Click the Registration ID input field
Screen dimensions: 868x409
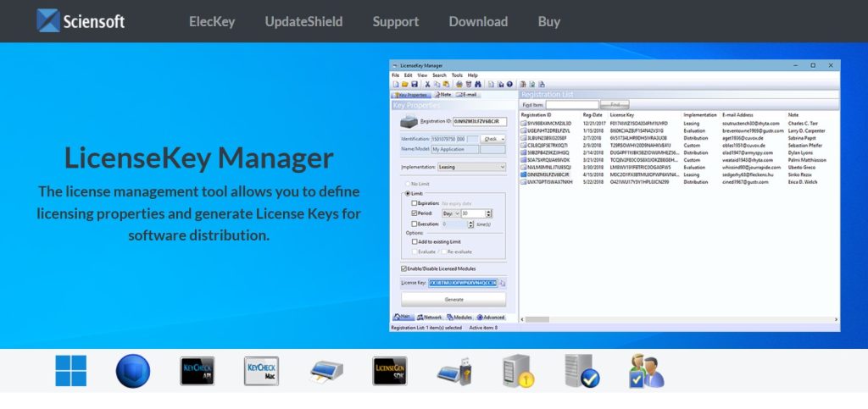pyautogui.click(x=480, y=121)
